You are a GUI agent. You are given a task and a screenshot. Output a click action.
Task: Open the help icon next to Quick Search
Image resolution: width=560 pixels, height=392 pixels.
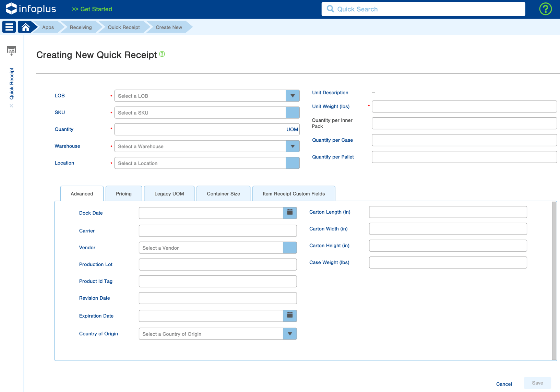click(545, 9)
